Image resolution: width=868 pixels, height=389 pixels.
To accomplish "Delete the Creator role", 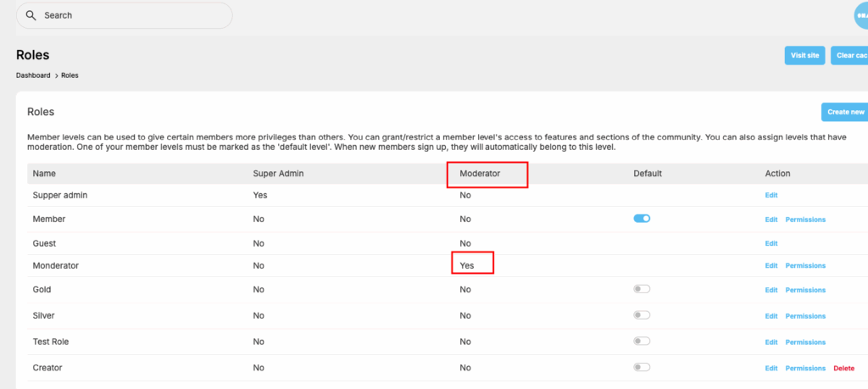I will 843,368.
